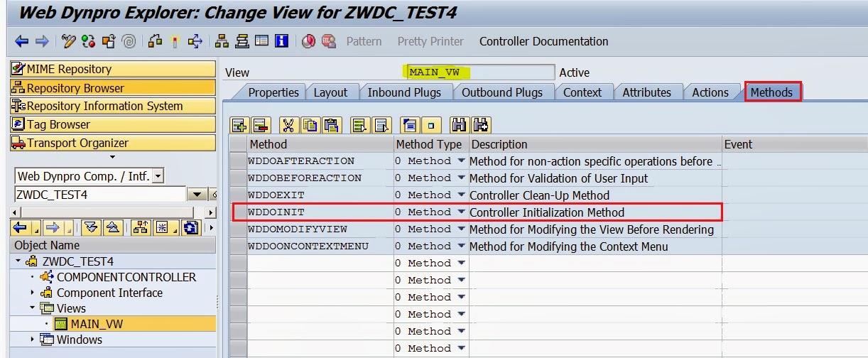Click the Paste clipboard icon
Screen dimensions: 868x358
(x=331, y=126)
